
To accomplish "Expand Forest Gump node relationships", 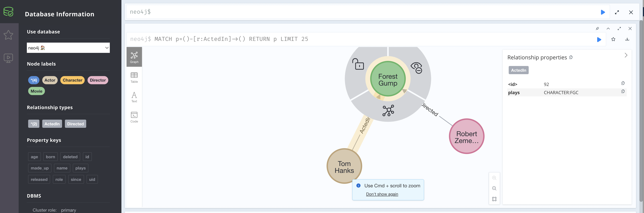I will click(388, 110).
